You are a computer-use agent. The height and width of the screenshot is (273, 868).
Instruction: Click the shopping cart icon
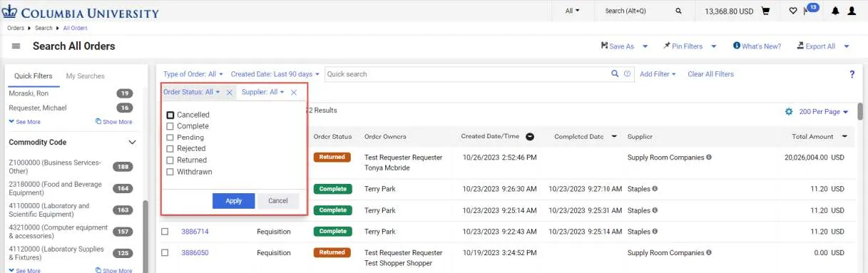click(766, 11)
